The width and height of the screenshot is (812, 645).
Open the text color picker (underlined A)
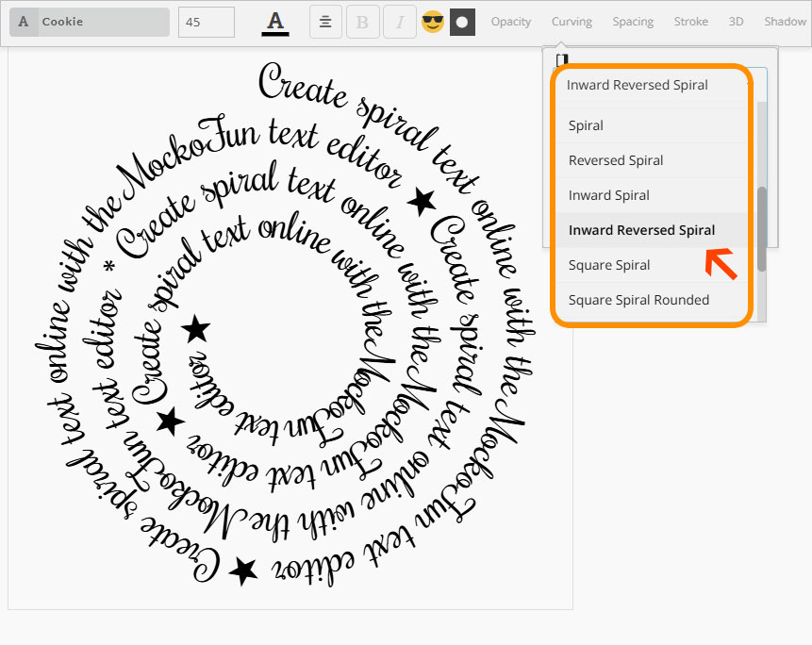click(275, 22)
